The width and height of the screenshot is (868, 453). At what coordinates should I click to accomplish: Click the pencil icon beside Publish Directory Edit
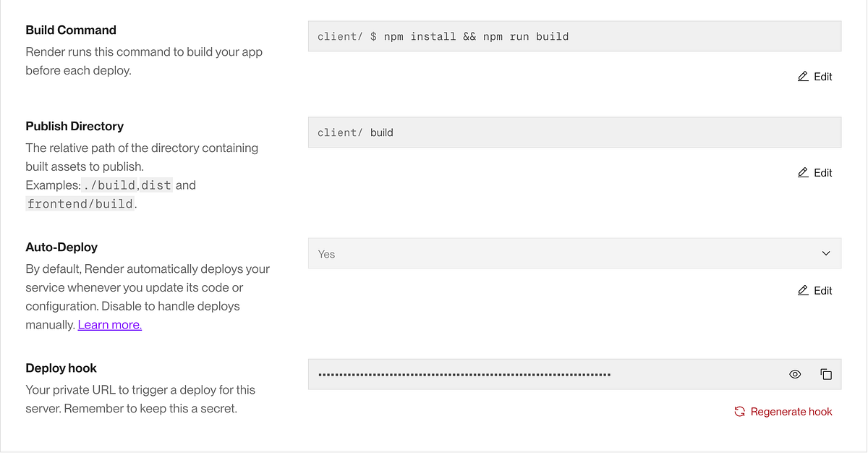tap(802, 172)
